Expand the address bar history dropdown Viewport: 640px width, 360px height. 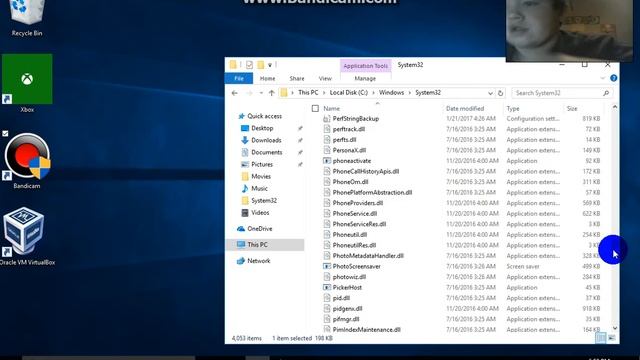[490, 93]
